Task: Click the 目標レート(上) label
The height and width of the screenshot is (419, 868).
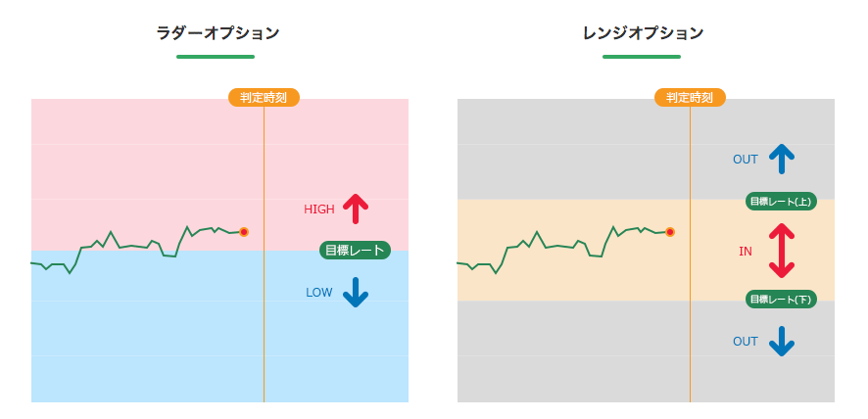Action: coord(781,202)
